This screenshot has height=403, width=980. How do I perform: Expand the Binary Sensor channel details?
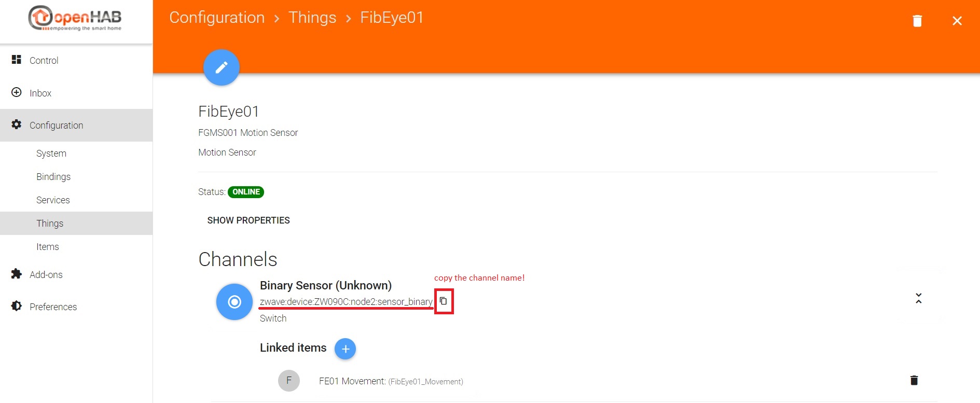click(x=918, y=298)
